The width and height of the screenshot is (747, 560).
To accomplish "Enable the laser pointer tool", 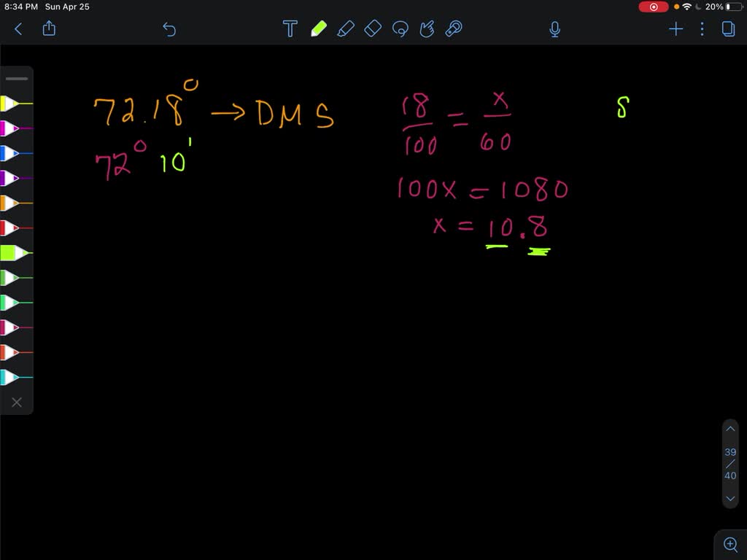I will tap(453, 28).
